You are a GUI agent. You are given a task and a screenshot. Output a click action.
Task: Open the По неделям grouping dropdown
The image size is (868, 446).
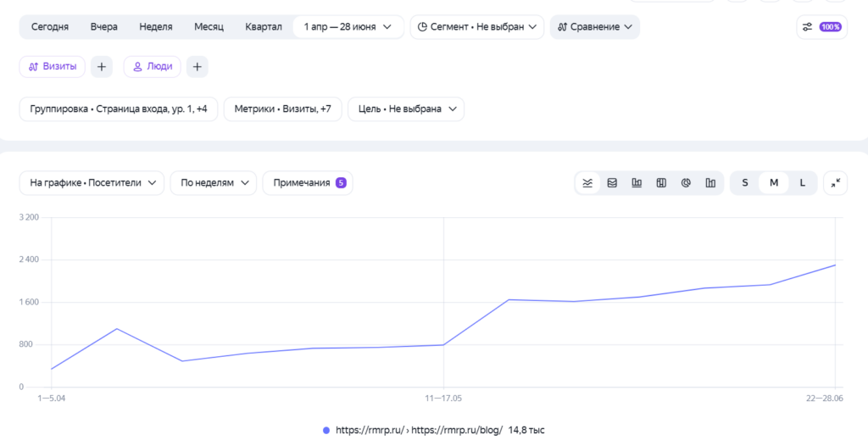(x=213, y=183)
